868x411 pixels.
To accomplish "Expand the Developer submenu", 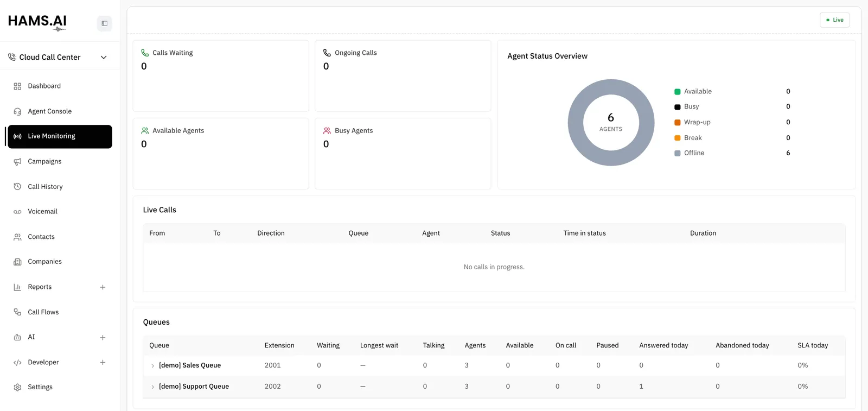I will tap(103, 363).
